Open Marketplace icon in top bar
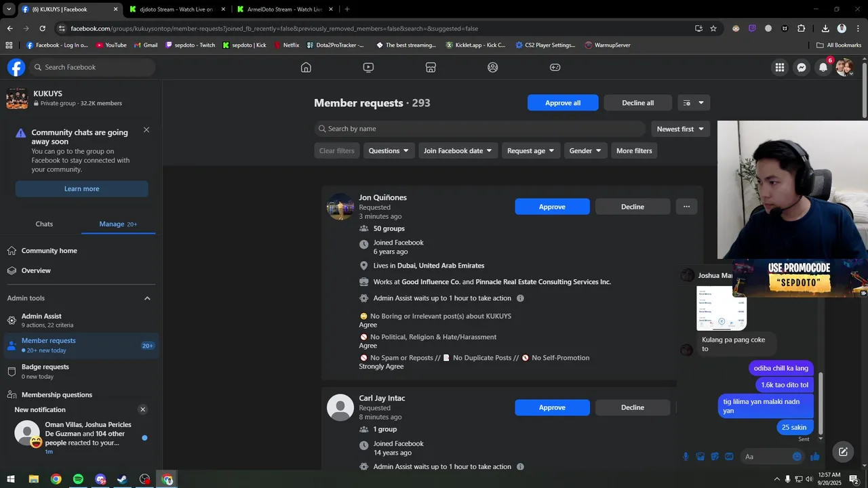The width and height of the screenshot is (868, 488). coord(431,67)
